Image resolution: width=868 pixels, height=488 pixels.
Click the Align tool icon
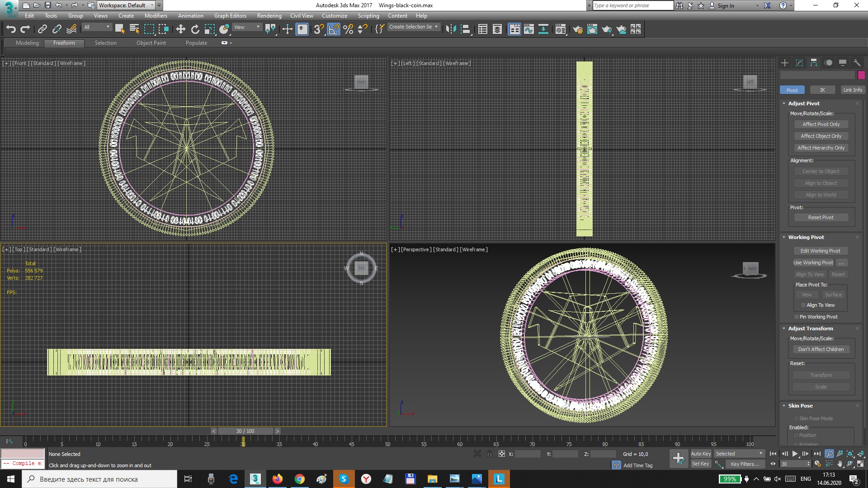(x=465, y=29)
